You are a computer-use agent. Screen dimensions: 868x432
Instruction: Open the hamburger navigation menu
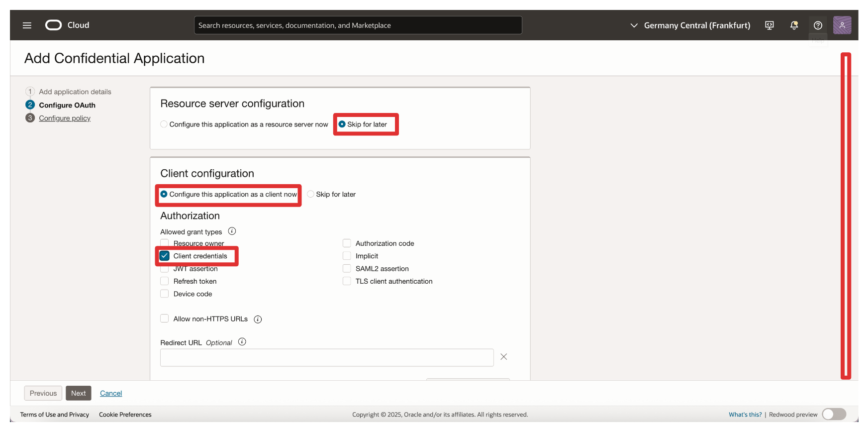[x=27, y=25]
